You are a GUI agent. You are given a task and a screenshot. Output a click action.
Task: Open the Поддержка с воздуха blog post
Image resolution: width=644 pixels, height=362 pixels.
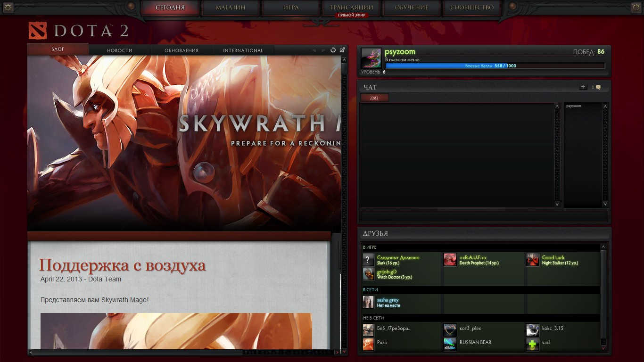(123, 265)
